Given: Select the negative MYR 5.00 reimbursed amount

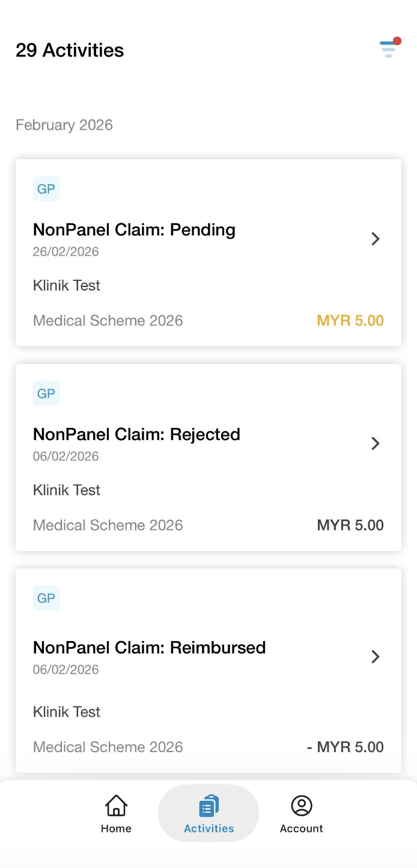Looking at the screenshot, I should click(x=345, y=747).
